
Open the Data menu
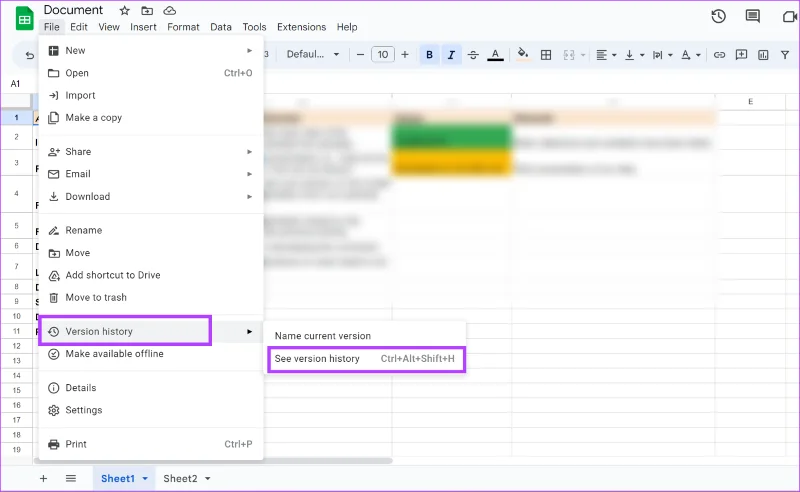click(221, 27)
